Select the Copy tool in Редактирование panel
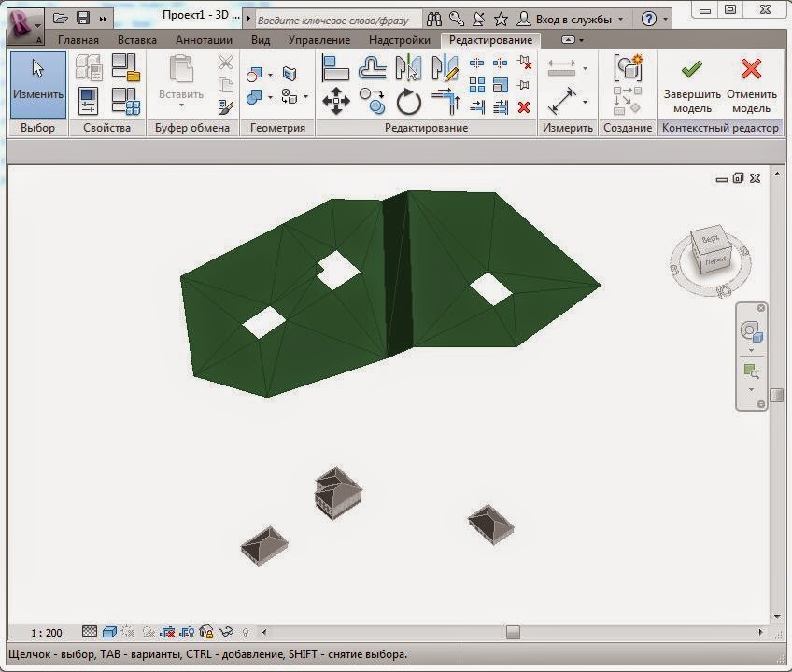 [x=373, y=101]
